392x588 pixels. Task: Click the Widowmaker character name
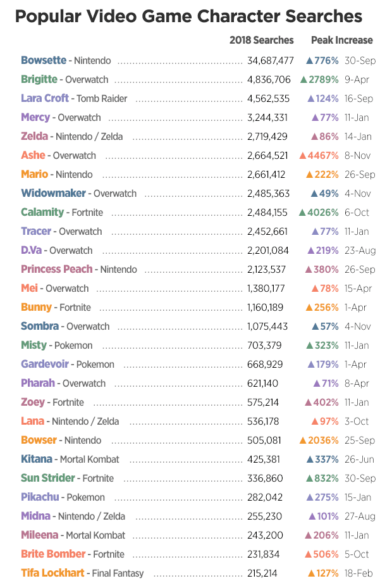[x=53, y=194]
